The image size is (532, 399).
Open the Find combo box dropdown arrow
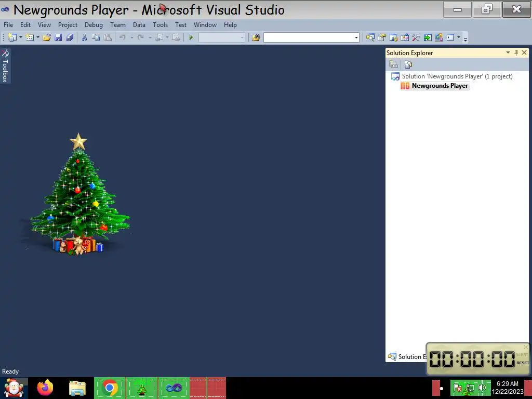point(356,37)
